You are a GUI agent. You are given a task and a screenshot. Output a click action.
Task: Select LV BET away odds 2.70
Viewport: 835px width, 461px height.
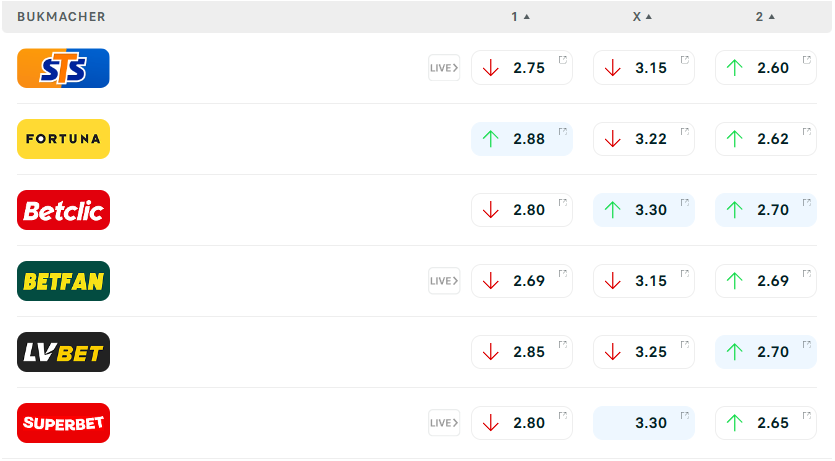765,352
